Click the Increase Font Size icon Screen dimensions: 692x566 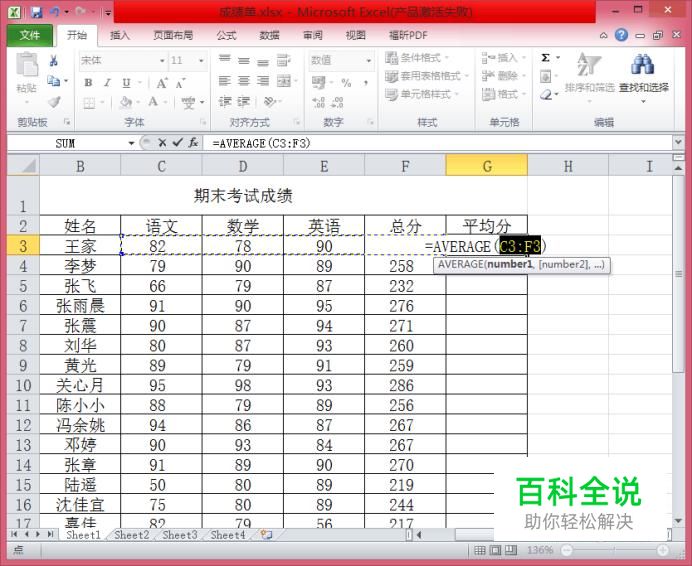click(162, 83)
